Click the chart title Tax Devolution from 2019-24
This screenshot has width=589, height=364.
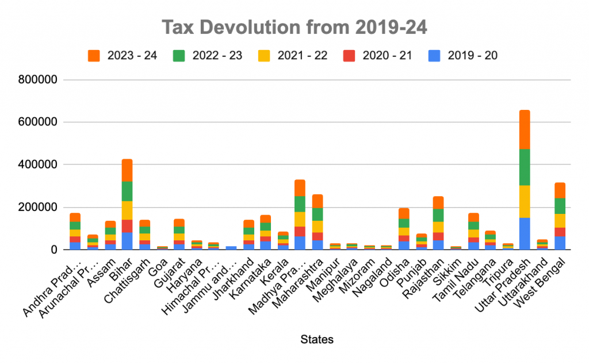click(295, 27)
